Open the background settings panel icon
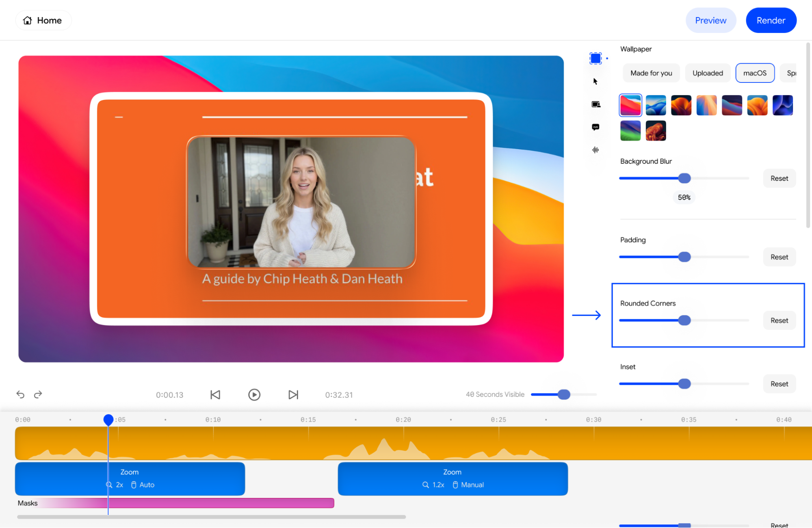Image resolution: width=812 pixels, height=528 pixels. coord(595,58)
